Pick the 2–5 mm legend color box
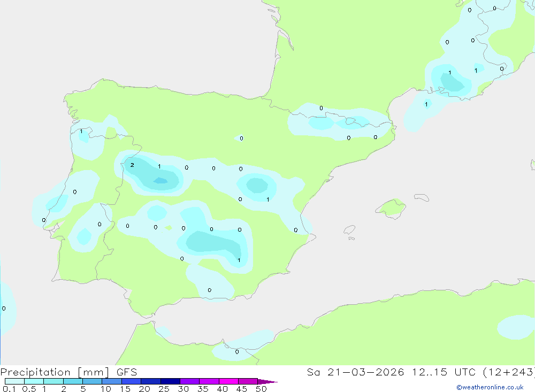 73,381
